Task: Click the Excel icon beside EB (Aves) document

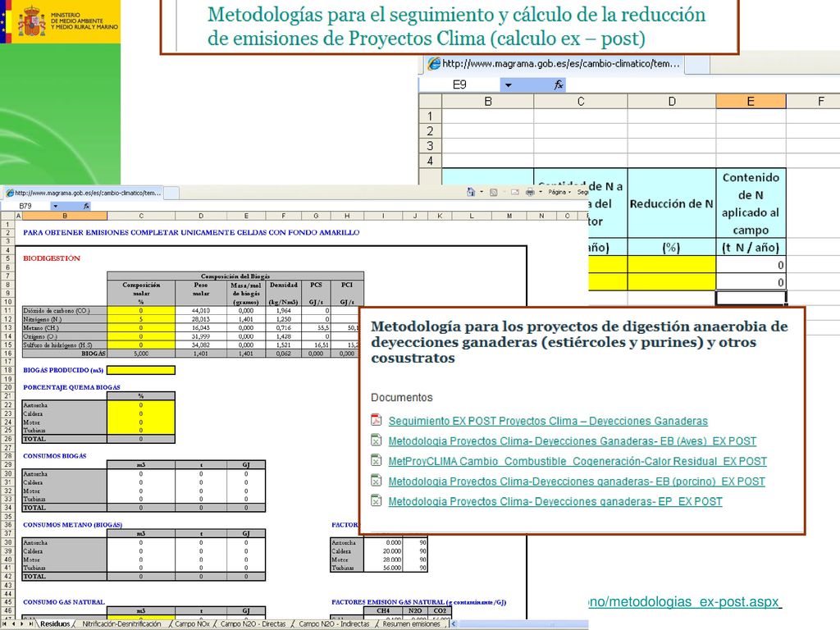Action: 376,441
